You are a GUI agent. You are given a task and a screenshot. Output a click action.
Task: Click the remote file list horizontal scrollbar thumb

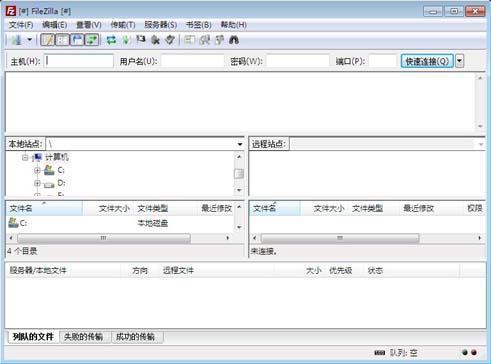click(x=340, y=238)
